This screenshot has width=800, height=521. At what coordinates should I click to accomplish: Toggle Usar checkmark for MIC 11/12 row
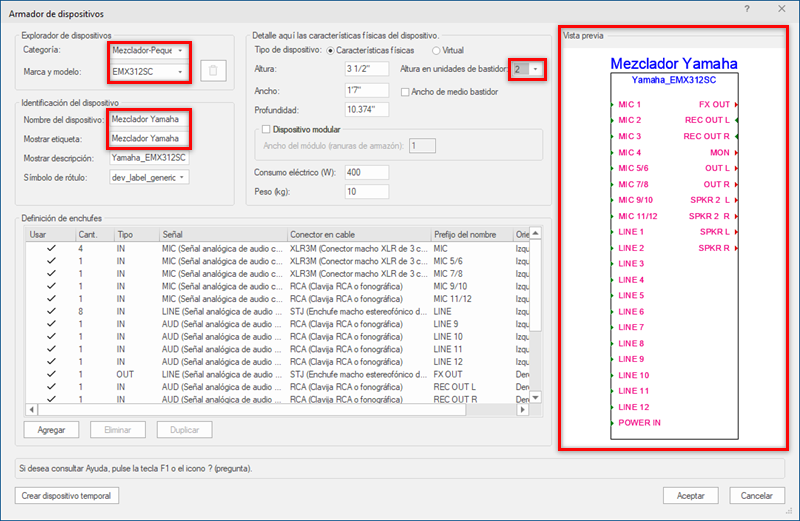click(51, 299)
